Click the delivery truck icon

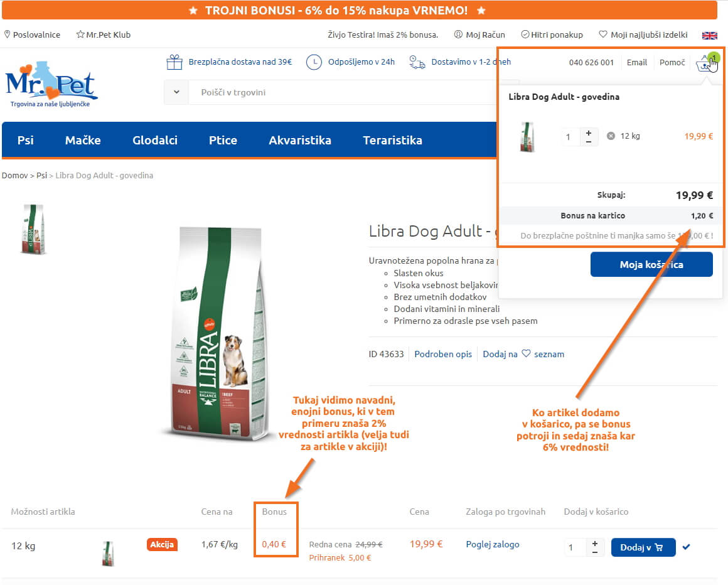[417, 62]
